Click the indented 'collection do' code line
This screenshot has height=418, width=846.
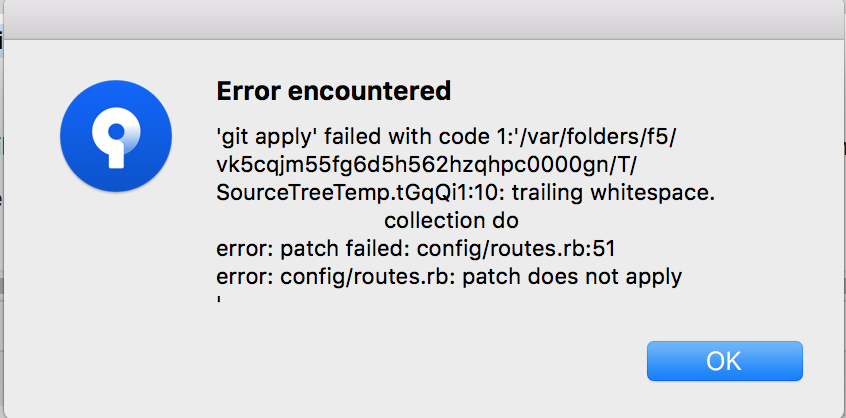451,221
